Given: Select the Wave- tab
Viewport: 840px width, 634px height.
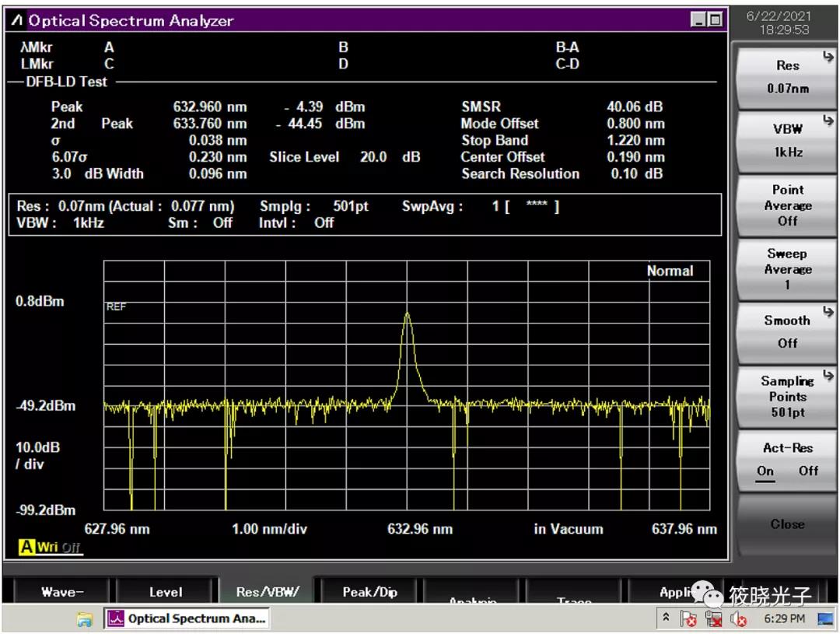Looking at the screenshot, I should pyautogui.click(x=62, y=592).
